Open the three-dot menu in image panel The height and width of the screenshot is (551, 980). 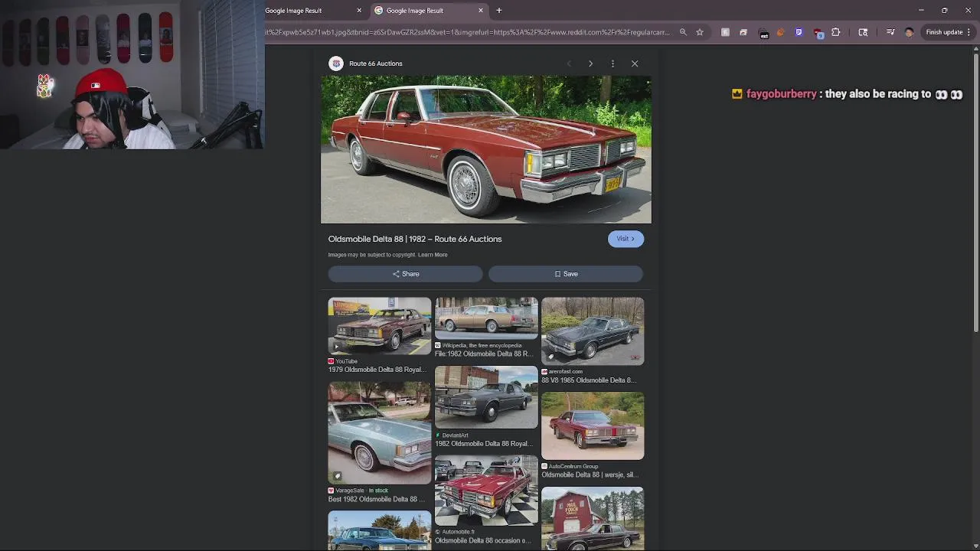tap(612, 64)
